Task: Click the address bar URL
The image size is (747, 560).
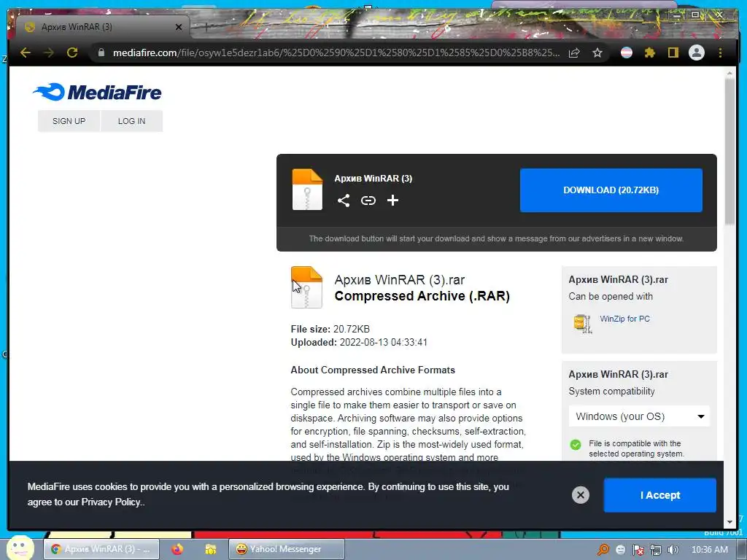Action: 336,52
